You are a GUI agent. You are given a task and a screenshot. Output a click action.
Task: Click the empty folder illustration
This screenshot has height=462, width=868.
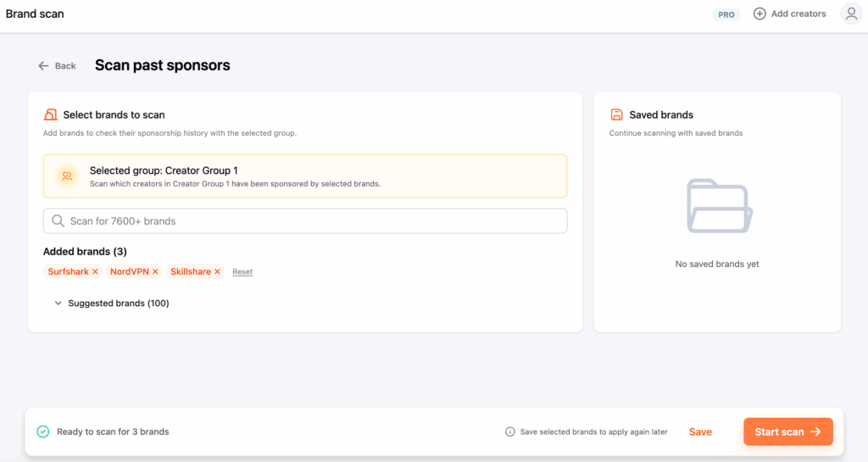717,207
